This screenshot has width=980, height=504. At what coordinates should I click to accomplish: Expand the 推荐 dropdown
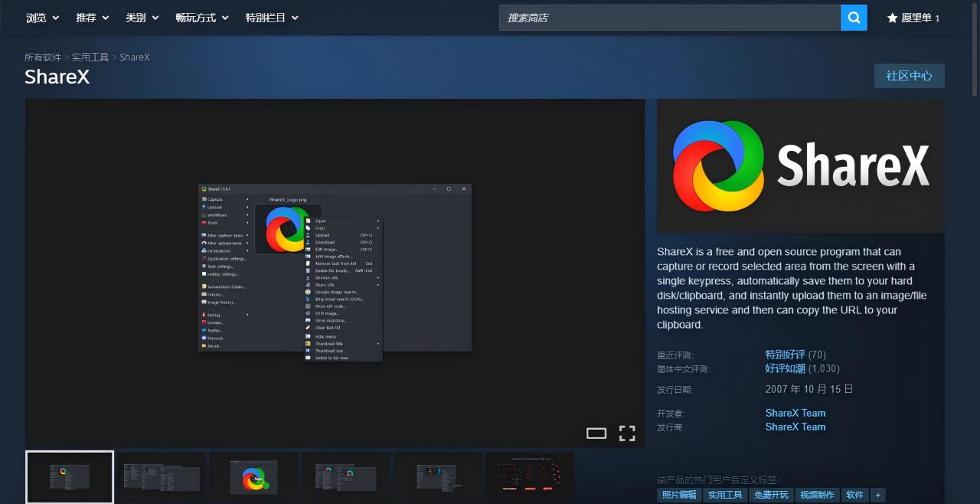click(92, 18)
